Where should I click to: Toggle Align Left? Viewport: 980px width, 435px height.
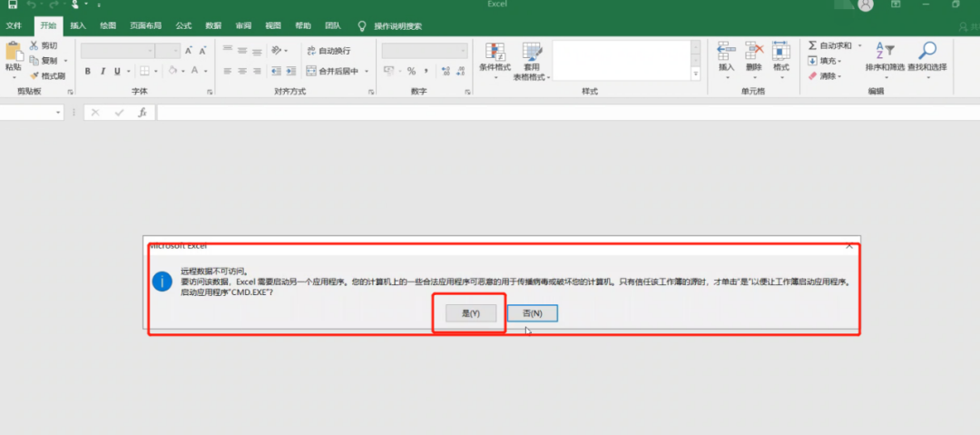(228, 72)
